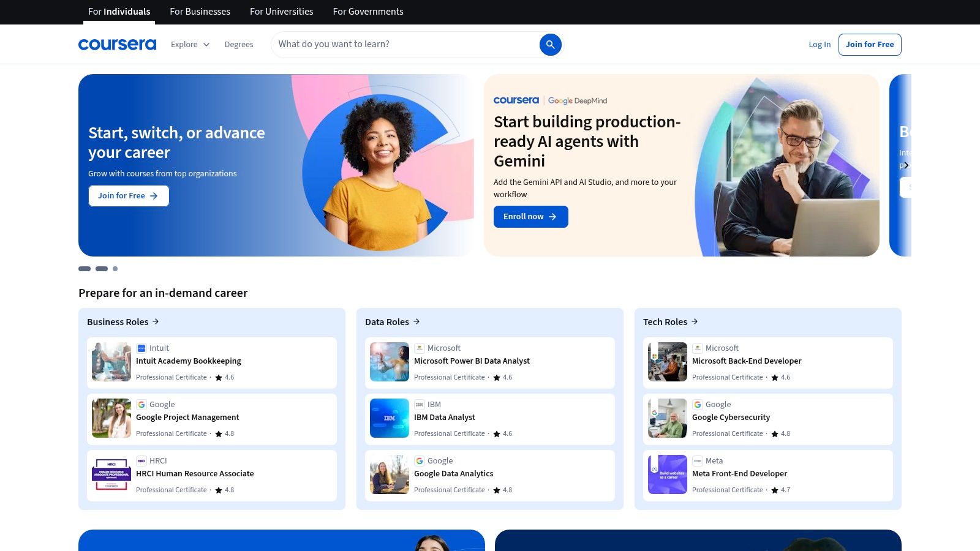Open Microsoft Back-End Developer course title
Image resolution: width=980 pixels, height=551 pixels.
(747, 361)
